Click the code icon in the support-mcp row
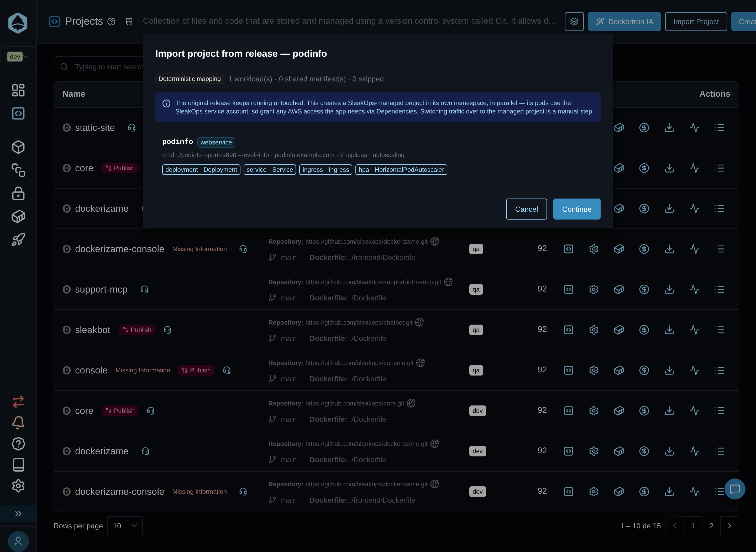Viewport: 756px width, 552px height. coord(568,289)
